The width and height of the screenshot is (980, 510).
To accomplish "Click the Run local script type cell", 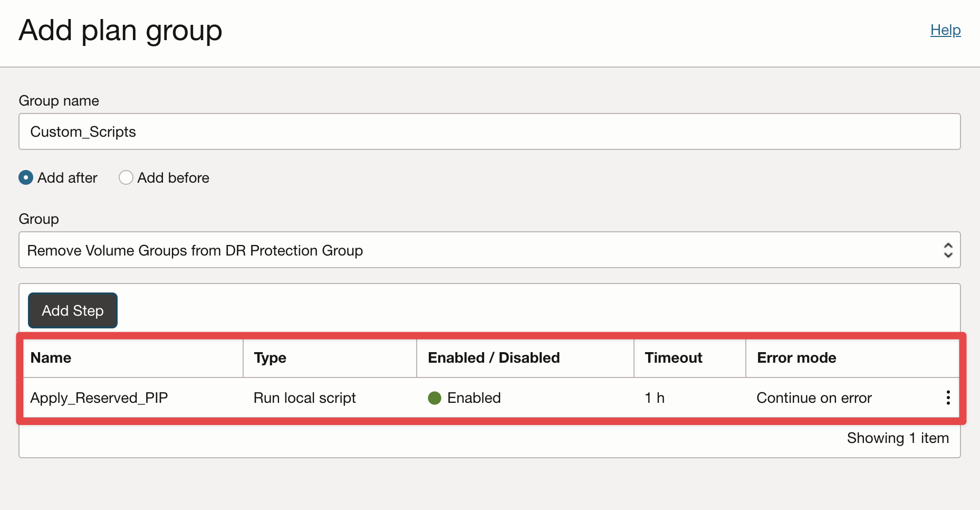I will pos(304,398).
